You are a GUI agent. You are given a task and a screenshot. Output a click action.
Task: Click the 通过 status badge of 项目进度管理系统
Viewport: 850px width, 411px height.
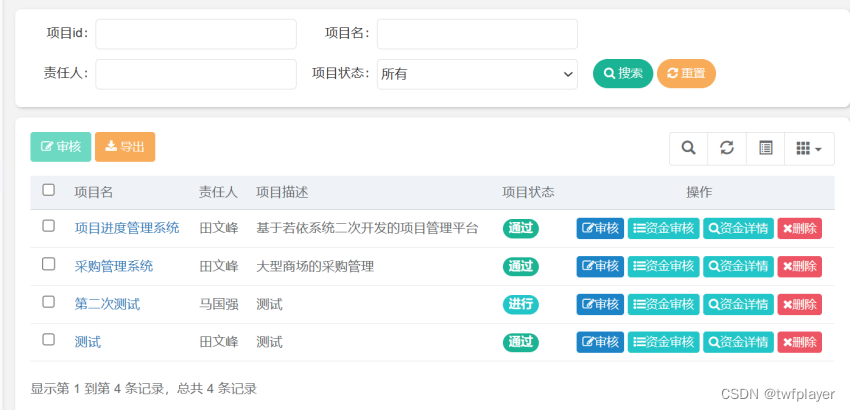point(520,228)
